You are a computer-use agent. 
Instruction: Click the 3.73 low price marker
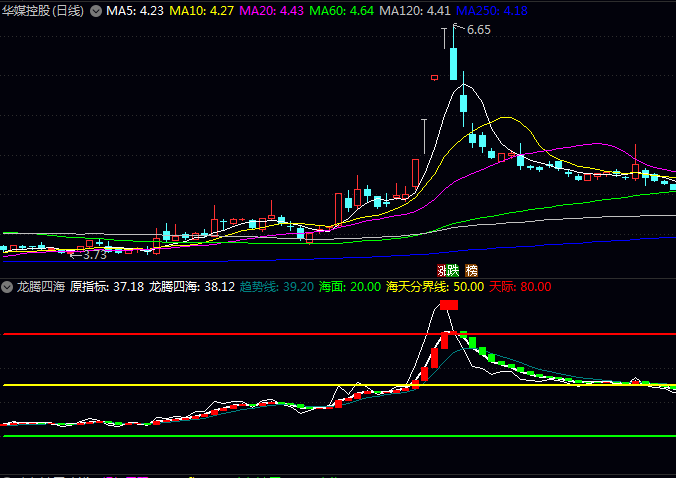(94, 255)
